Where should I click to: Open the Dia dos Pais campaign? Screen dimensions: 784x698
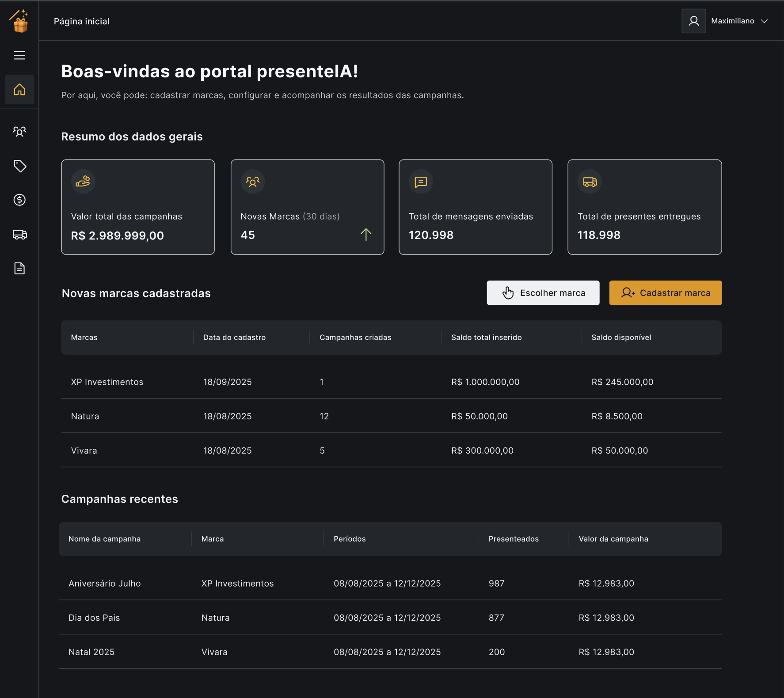point(390,618)
